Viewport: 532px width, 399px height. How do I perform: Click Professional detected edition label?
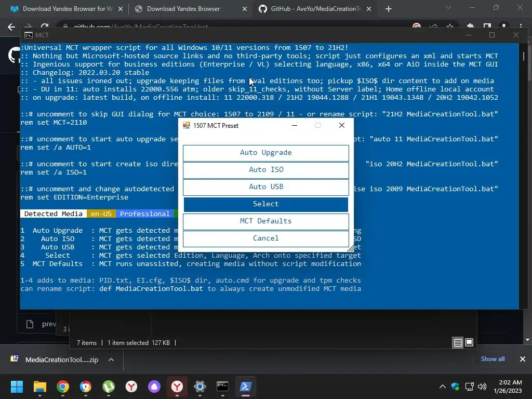click(144, 214)
